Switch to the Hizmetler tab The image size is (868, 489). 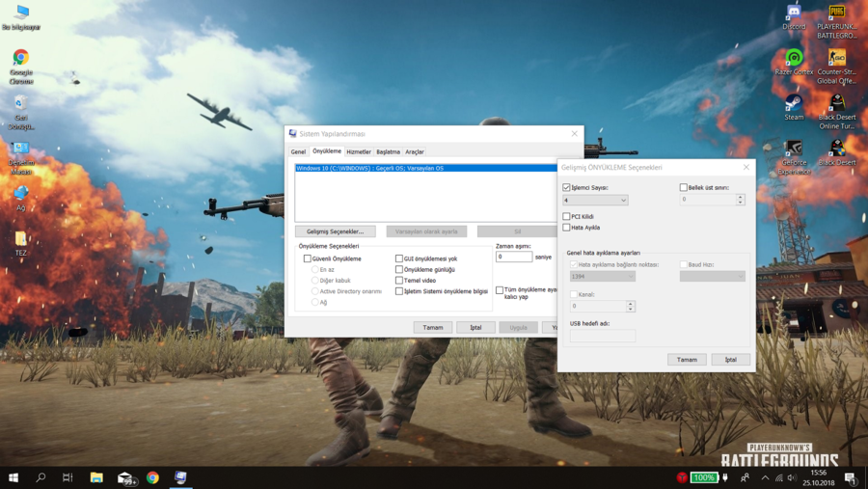(x=359, y=151)
